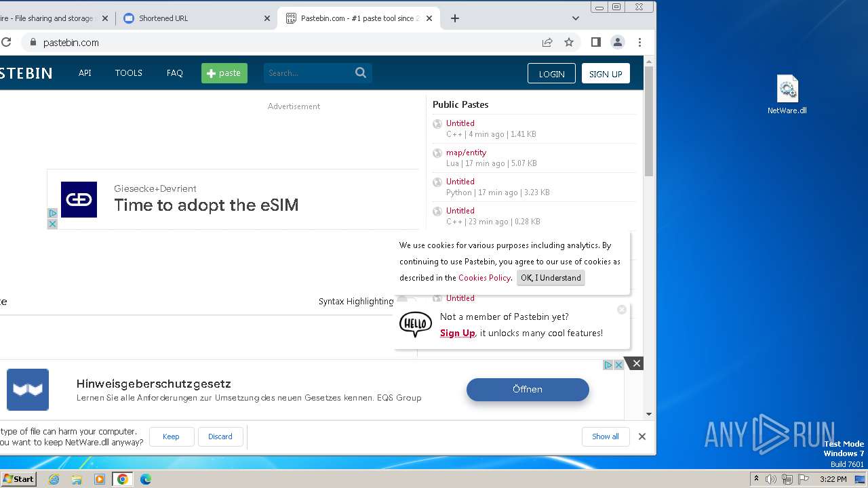Open the tab search dropdown chevron
Viewport: 868px width, 488px height.
576,18
